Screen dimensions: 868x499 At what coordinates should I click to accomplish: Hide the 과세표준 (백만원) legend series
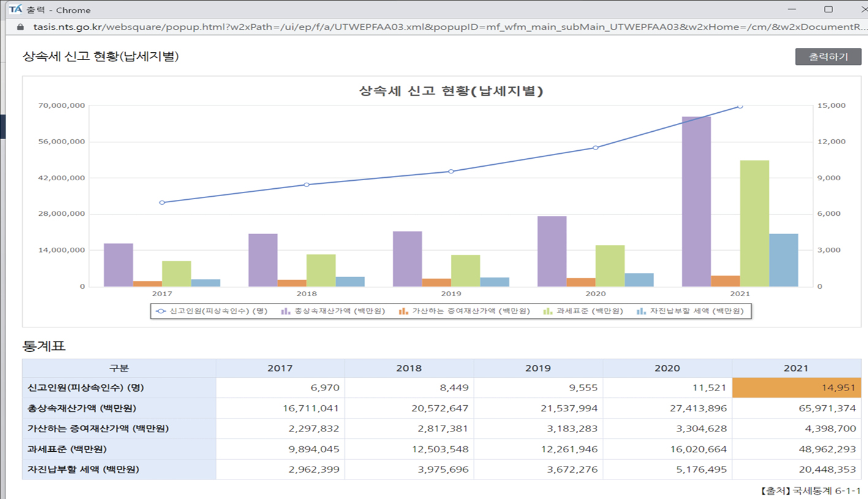(x=589, y=311)
